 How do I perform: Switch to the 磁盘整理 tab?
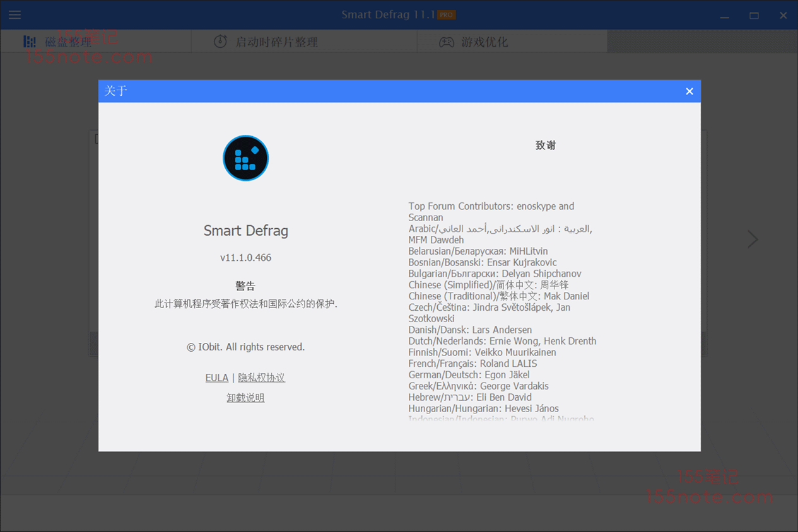(68, 42)
